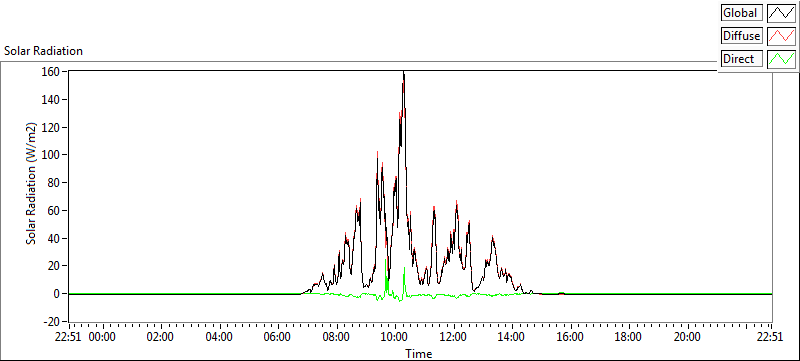Select the 160 y-axis maximum value
Viewport: 800px width, 361px height.
pyautogui.click(x=52, y=71)
